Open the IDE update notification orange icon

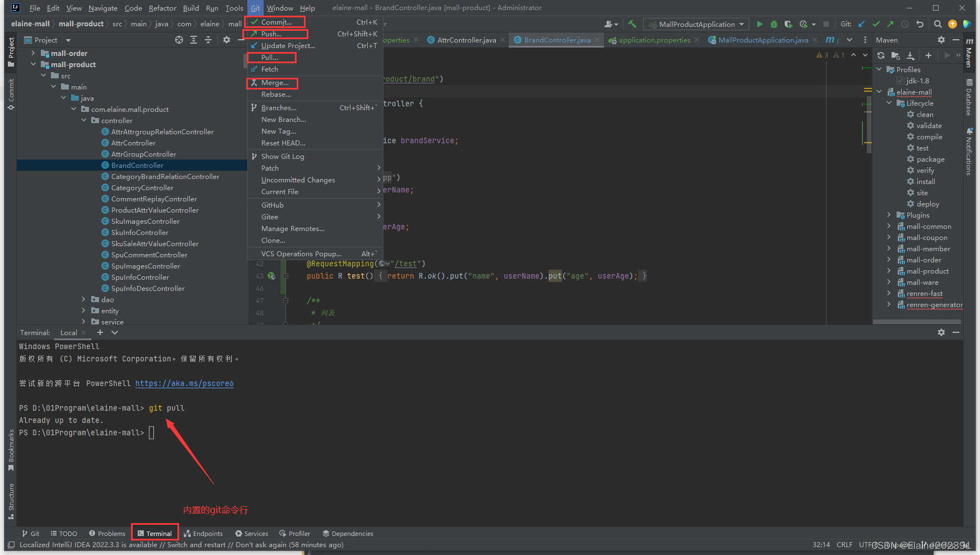[x=953, y=24]
